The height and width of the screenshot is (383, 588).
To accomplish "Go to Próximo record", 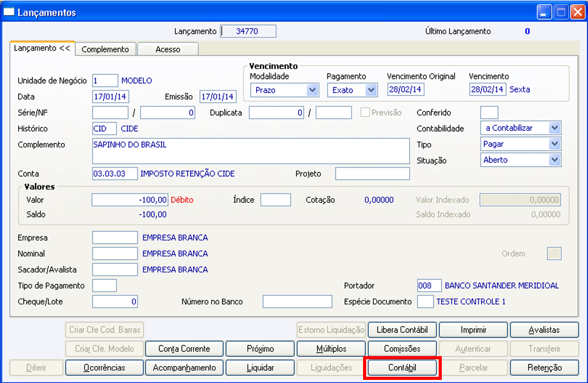I will click(260, 349).
